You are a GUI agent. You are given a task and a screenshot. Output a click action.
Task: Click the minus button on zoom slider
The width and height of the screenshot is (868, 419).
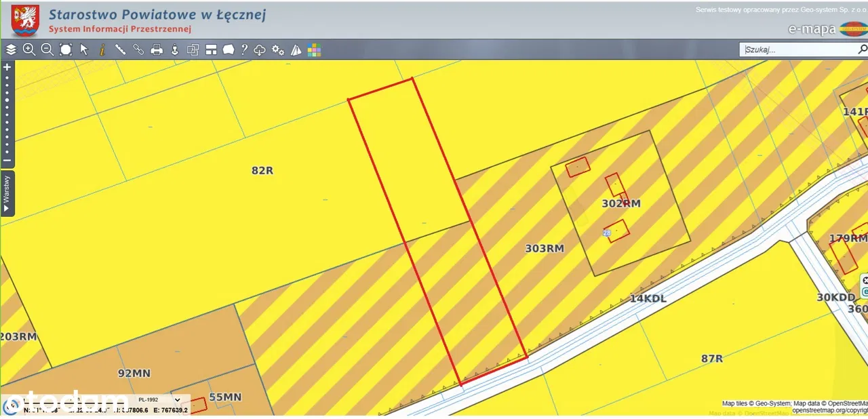[x=7, y=161]
